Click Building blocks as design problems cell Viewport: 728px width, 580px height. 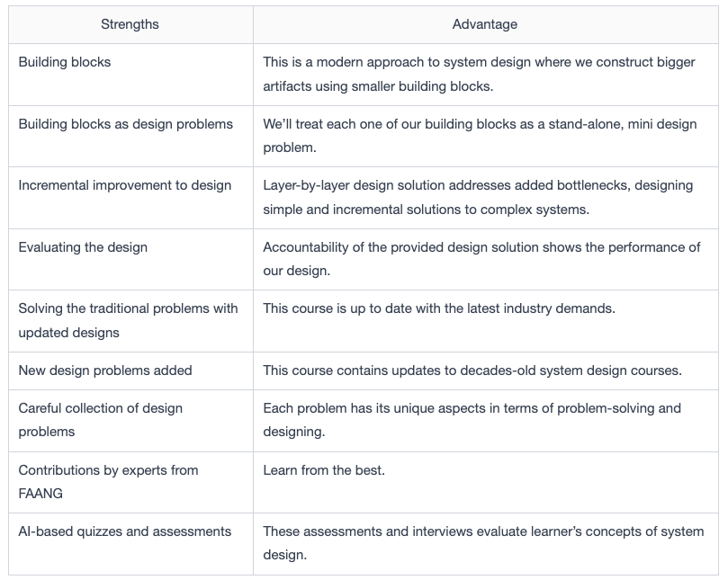[x=130, y=136]
